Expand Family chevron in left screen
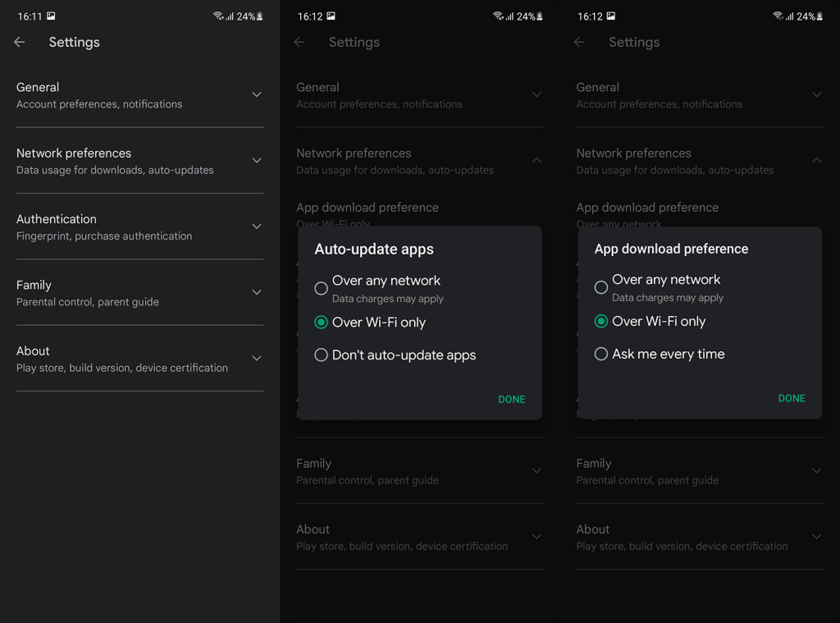The image size is (840, 623). tap(257, 293)
